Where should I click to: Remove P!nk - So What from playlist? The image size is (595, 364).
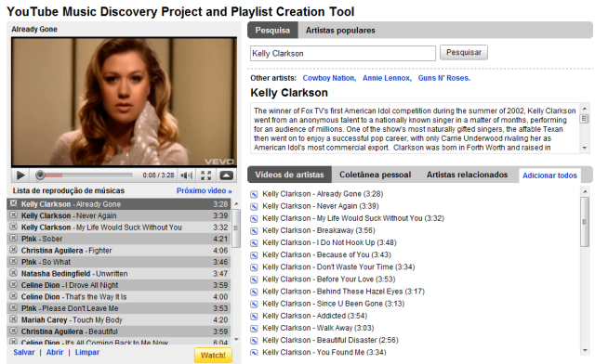point(13,261)
